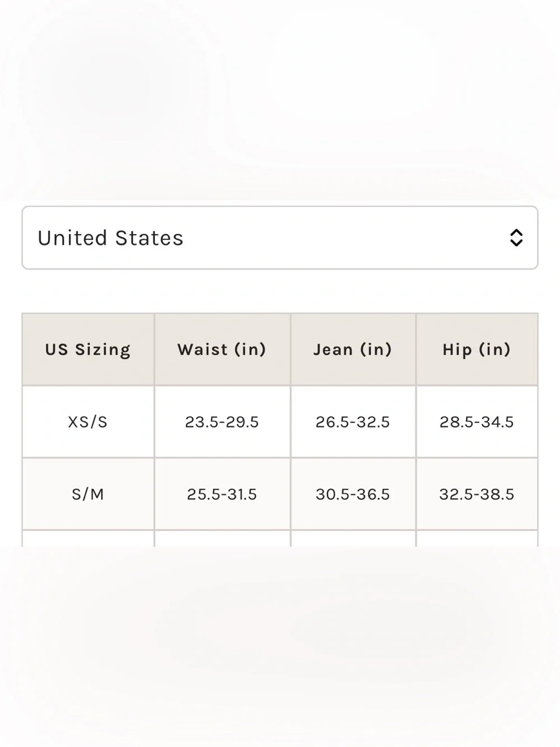Click the 30.5-36.5 jean cell
Screen dimensions: 560x747
point(353,494)
